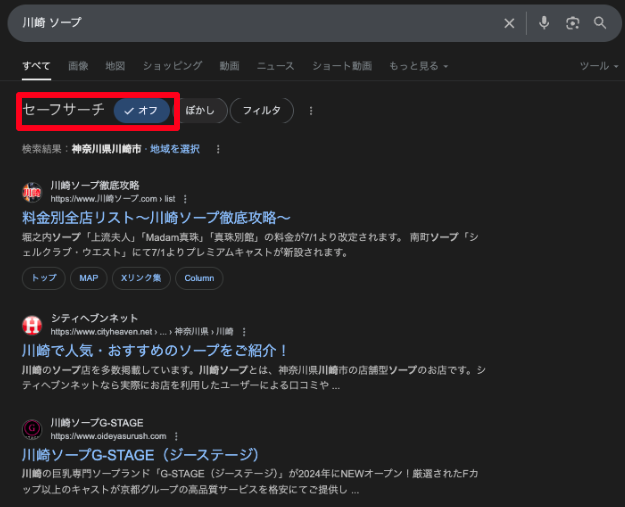Open the three-dot menu for 川崎ソープ.com result
Viewport: 625px width, 507px height.
click(185, 199)
